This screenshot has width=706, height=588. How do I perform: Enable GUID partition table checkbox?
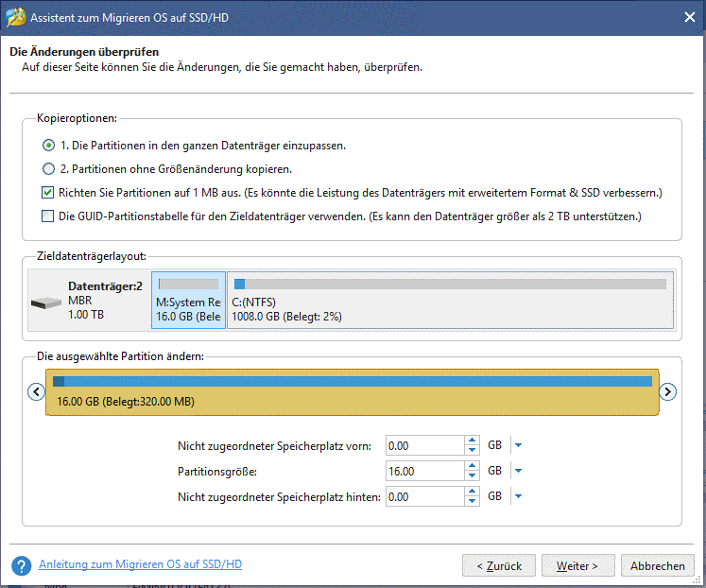point(47,216)
